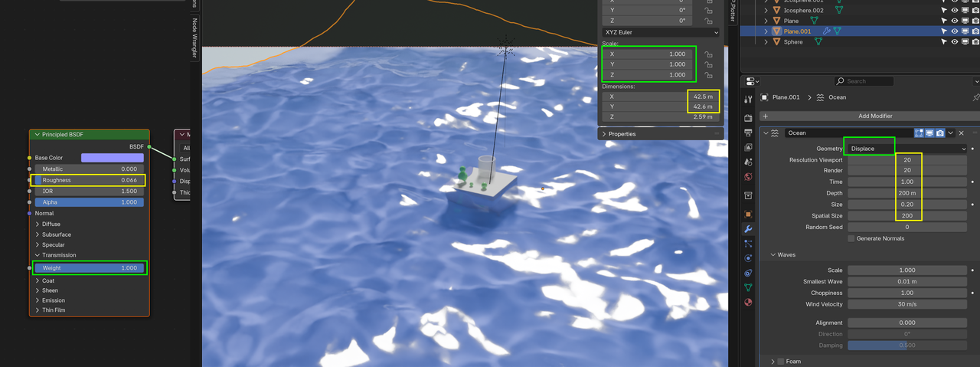The image size is (980, 367).
Task: Expand Plane.001 in the outliner
Action: pyautogui.click(x=766, y=31)
